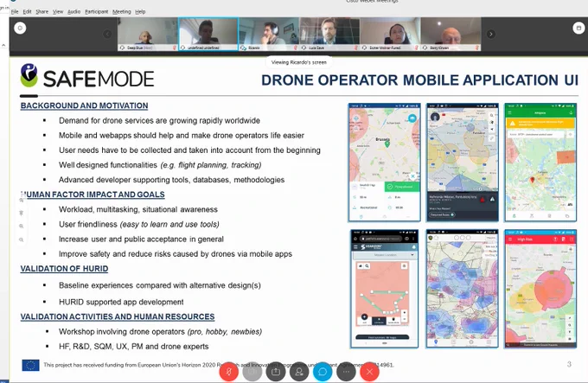Viewport: 588px width, 383px height.
Task: Click 'HURID supported app development' bullet
Action: coord(121,302)
